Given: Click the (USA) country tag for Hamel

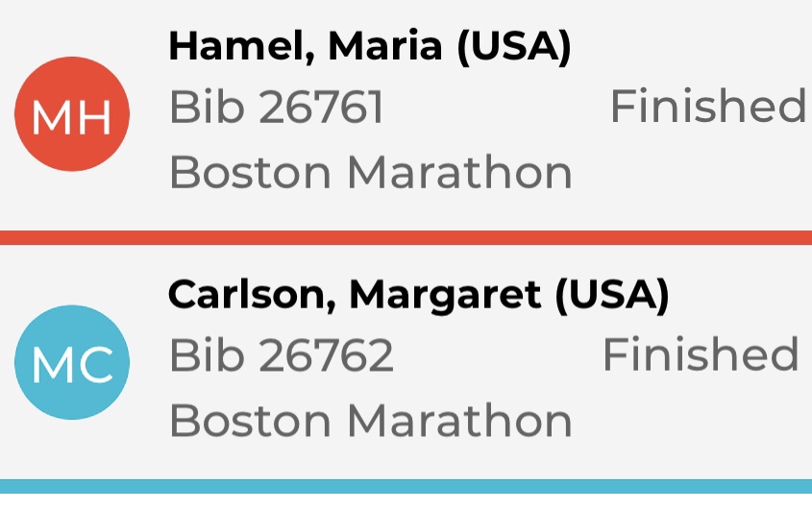Looking at the screenshot, I should point(514,47).
